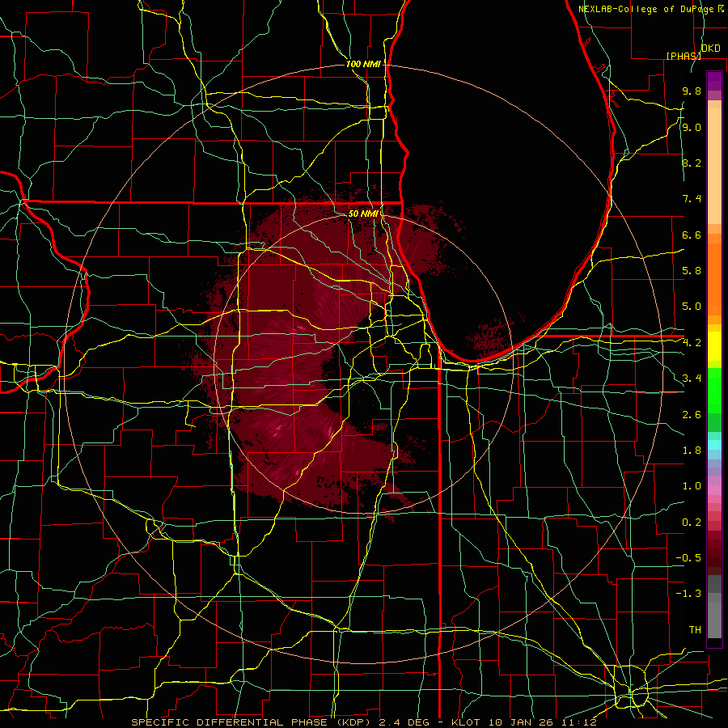This screenshot has width=728, height=728.
Task: Click the 1.8 scale value
Action: click(692, 451)
